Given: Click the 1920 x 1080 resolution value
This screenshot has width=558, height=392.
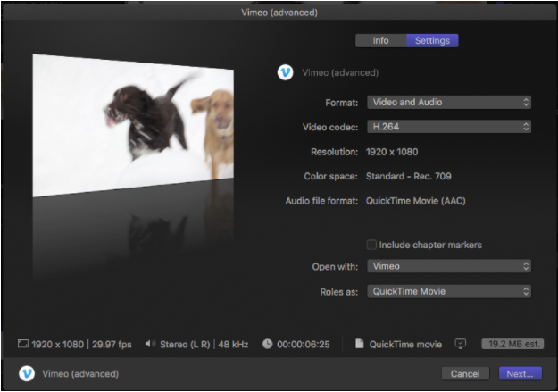Looking at the screenshot, I should pyautogui.click(x=392, y=152).
